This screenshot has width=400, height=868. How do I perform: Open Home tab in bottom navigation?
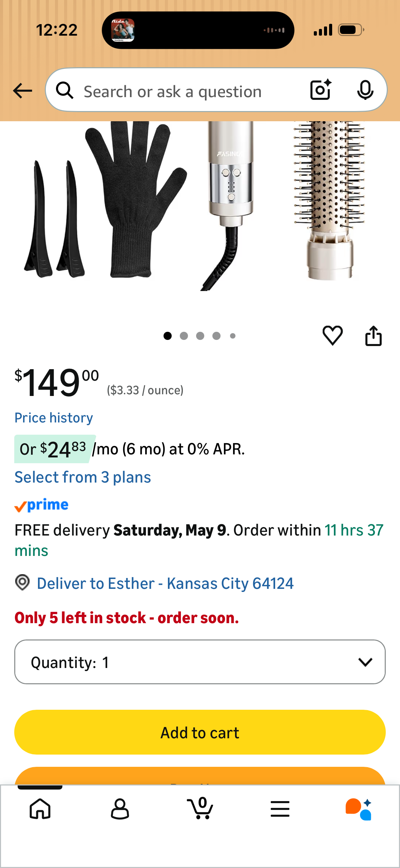point(40,809)
